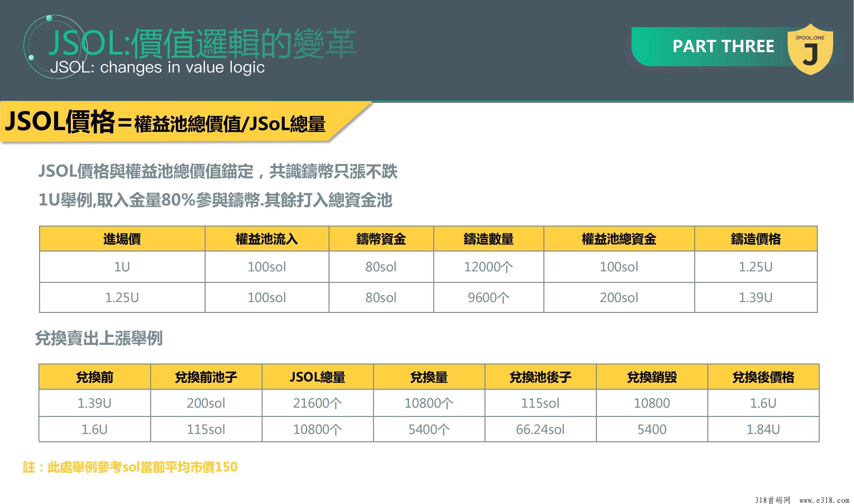
Task: Select 200sol in the 兌換前池子 column
Action: [x=206, y=403]
